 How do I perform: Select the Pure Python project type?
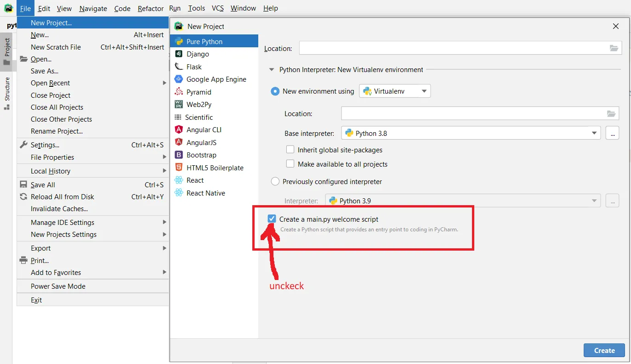pyautogui.click(x=214, y=41)
